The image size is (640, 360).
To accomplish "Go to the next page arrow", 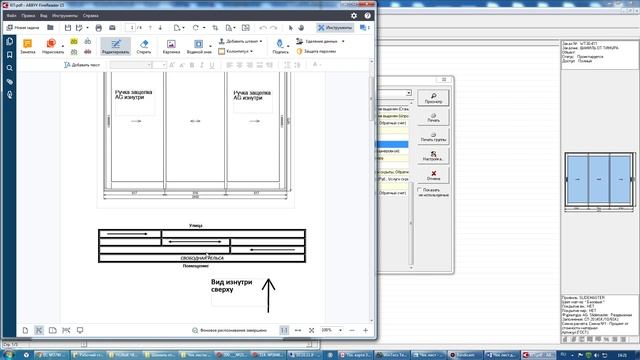I will (x=160, y=28).
